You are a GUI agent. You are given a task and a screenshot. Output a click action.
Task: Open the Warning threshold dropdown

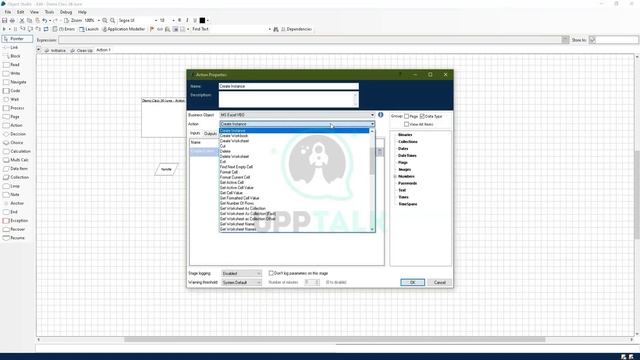coord(241,282)
